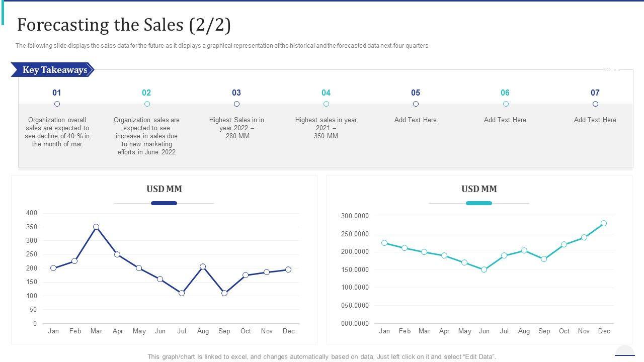The image size is (644, 362).
Task: Select the circle marker under step 03
Action: (x=236, y=104)
